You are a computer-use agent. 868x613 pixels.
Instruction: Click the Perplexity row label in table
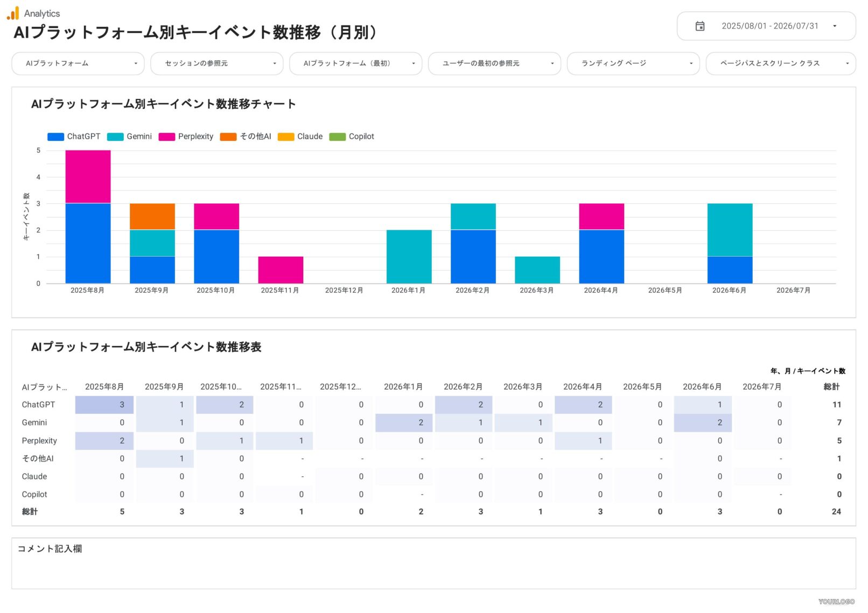tap(39, 441)
